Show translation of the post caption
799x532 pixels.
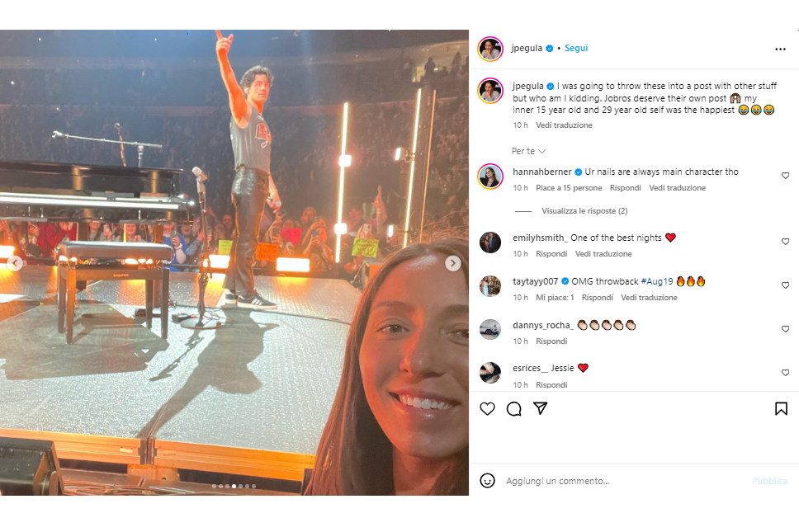pyautogui.click(x=564, y=125)
